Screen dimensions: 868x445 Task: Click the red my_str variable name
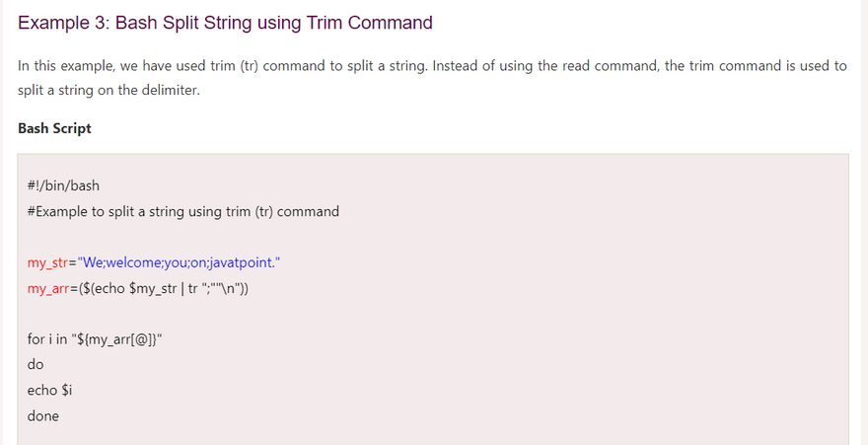coord(47,262)
